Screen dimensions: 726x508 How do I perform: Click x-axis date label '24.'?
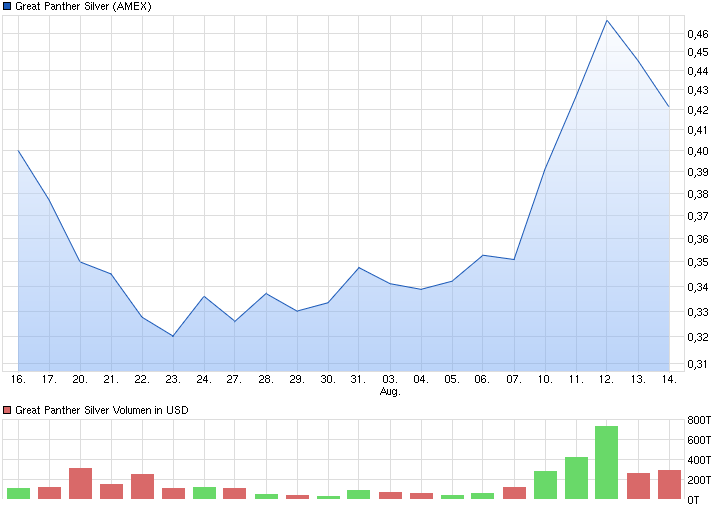point(204,379)
